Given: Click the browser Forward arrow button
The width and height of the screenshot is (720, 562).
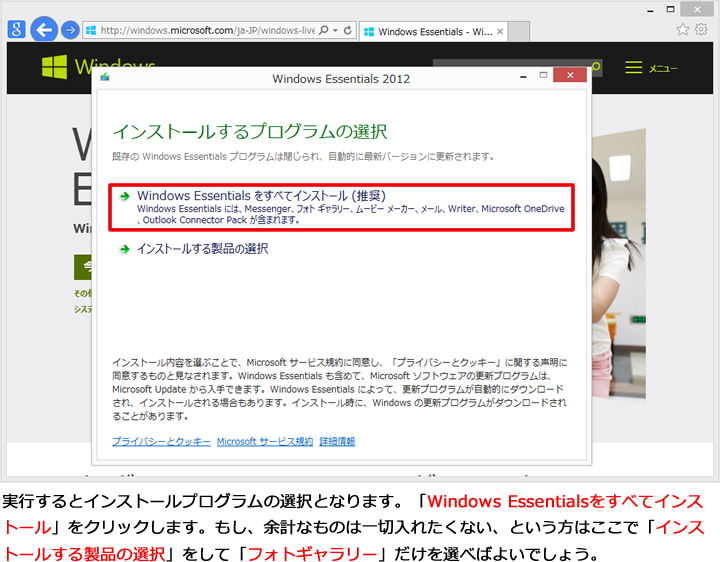Looking at the screenshot, I should (70, 30).
